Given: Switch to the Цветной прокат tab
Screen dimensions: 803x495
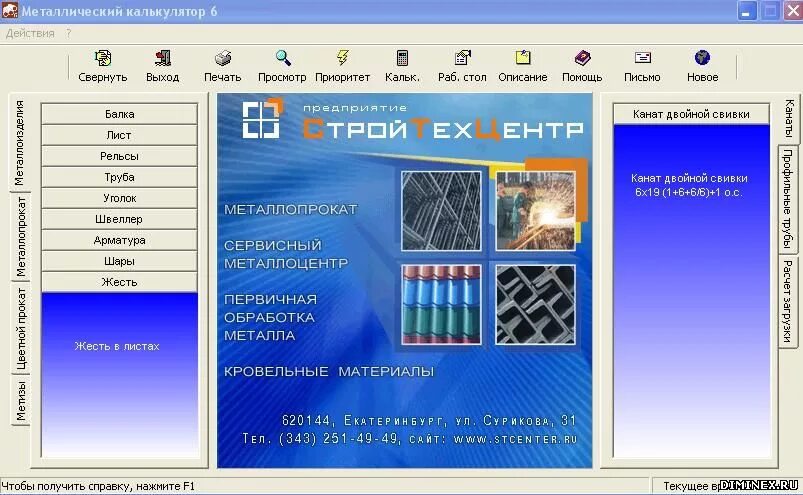Looking at the screenshot, I should 20,329.
